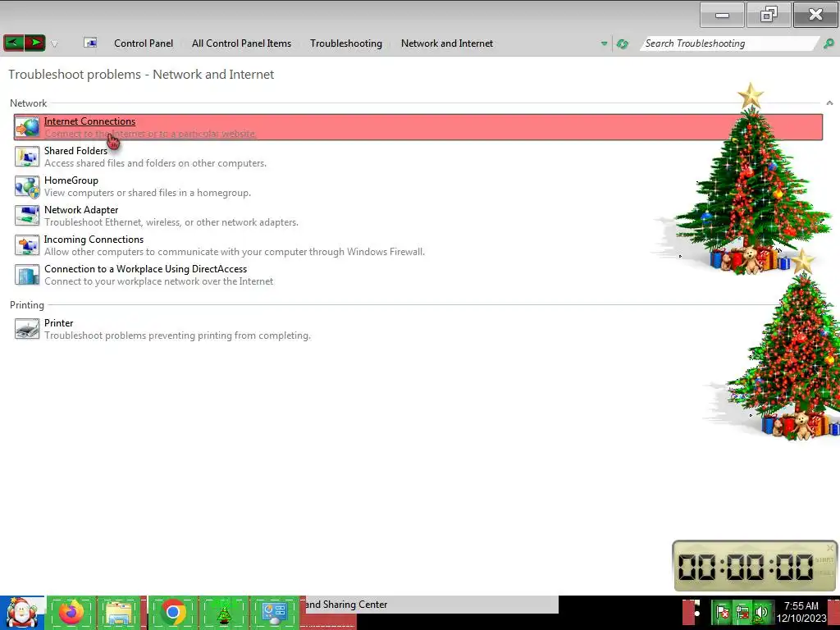Click the search magnifier icon
840x630 pixels.
829,43
